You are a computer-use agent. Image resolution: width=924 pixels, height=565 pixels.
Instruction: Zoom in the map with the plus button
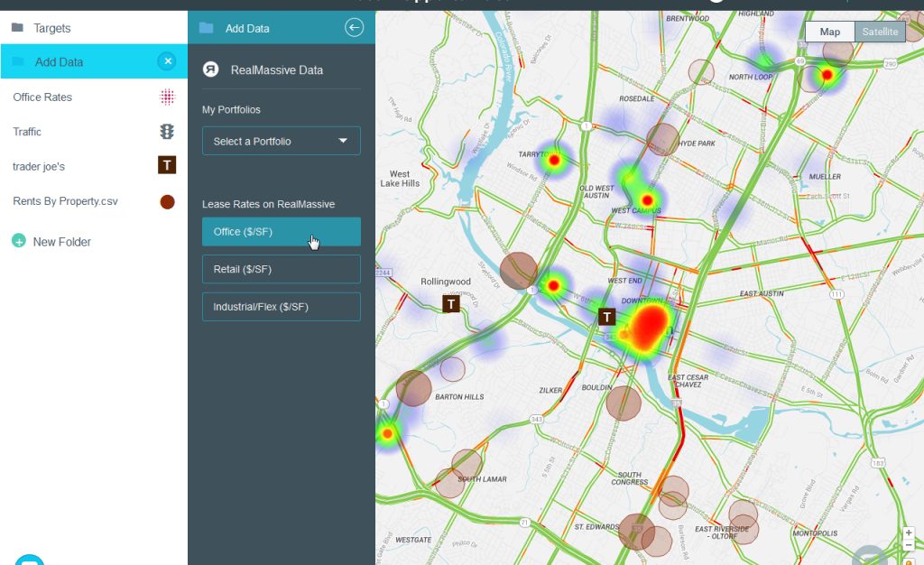pyautogui.click(x=909, y=533)
